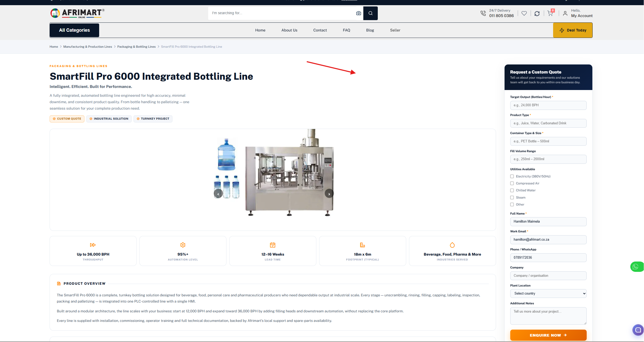Open the All Categories menu
Screen dimensions: 644x342
(x=74, y=30)
